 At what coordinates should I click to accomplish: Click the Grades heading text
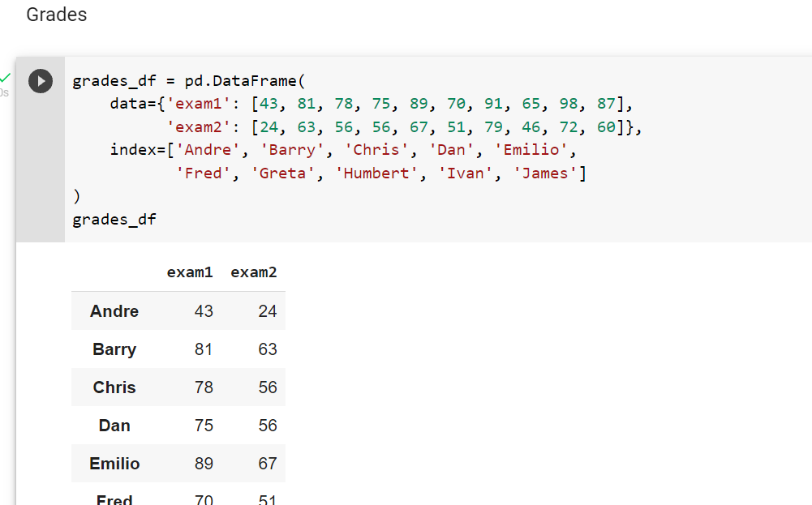pos(56,15)
